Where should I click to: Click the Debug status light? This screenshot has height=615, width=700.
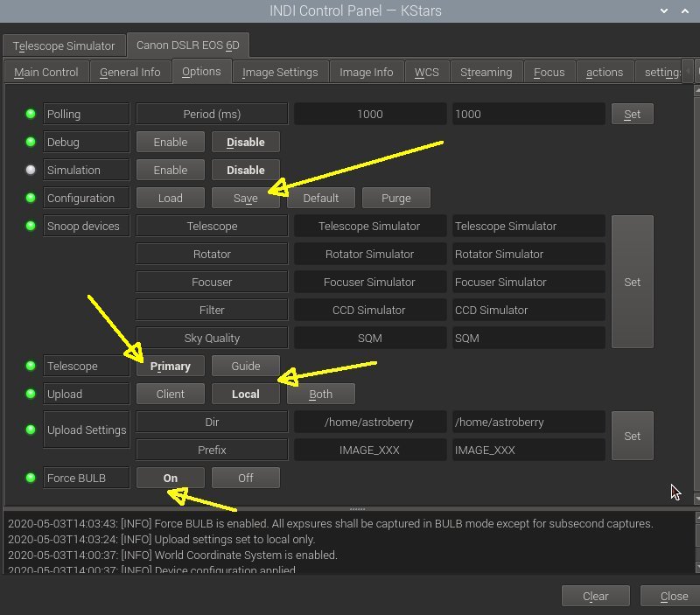pos(31,142)
